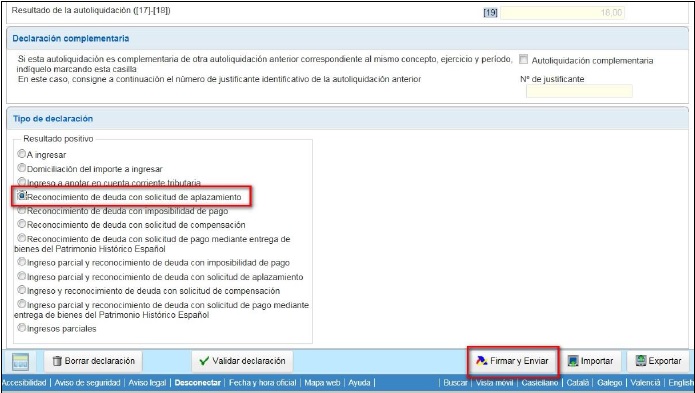
Task: Click the trash icon on Borrar declaración
Action: tap(57, 361)
